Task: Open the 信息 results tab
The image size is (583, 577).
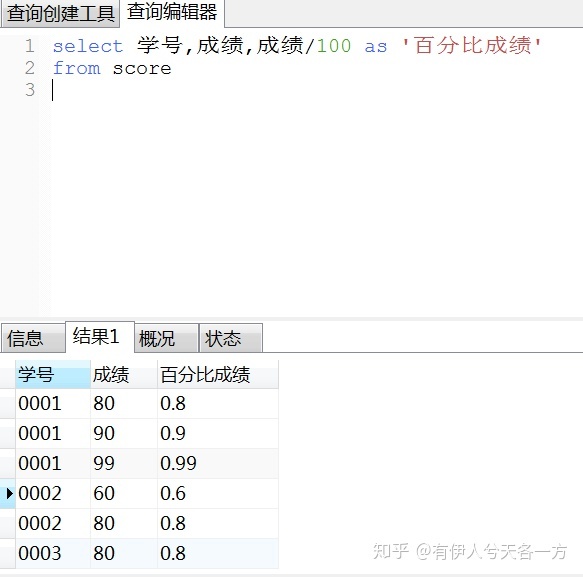Action: point(33,338)
